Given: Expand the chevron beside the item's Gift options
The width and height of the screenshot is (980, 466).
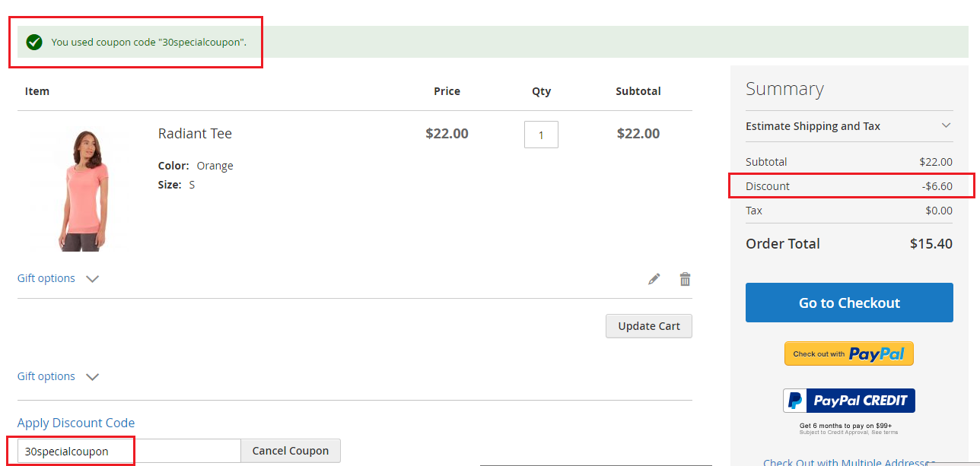Looking at the screenshot, I should click(x=92, y=279).
